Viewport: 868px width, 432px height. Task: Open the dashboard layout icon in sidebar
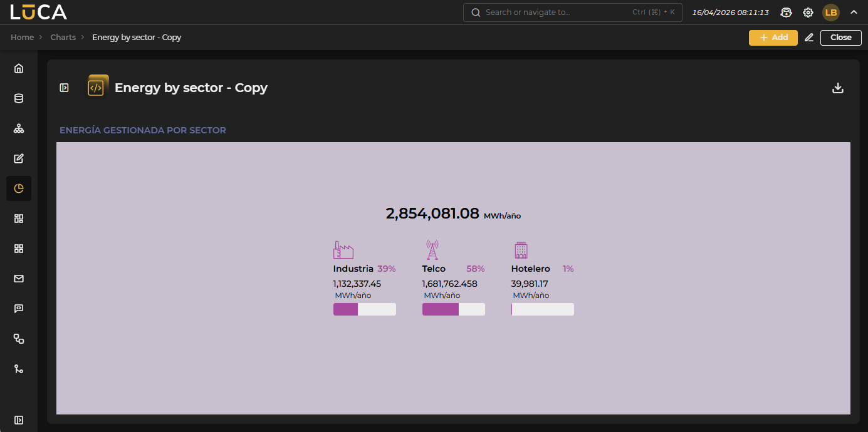coord(19,219)
